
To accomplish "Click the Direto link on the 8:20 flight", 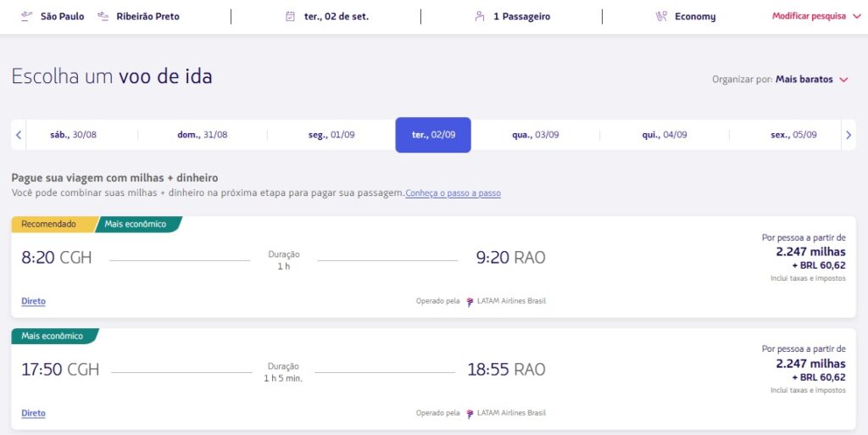I will [33, 302].
